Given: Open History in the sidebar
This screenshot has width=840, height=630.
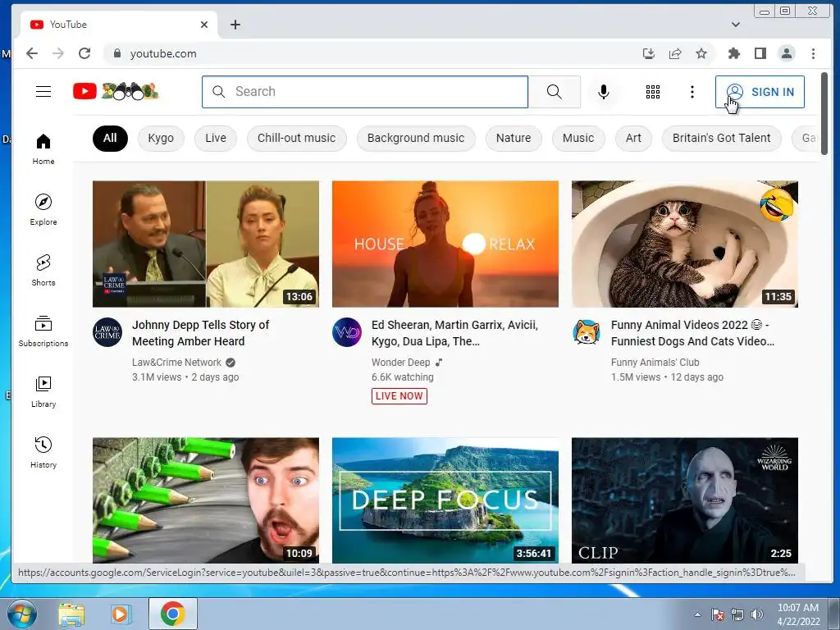Looking at the screenshot, I should 43,453.
